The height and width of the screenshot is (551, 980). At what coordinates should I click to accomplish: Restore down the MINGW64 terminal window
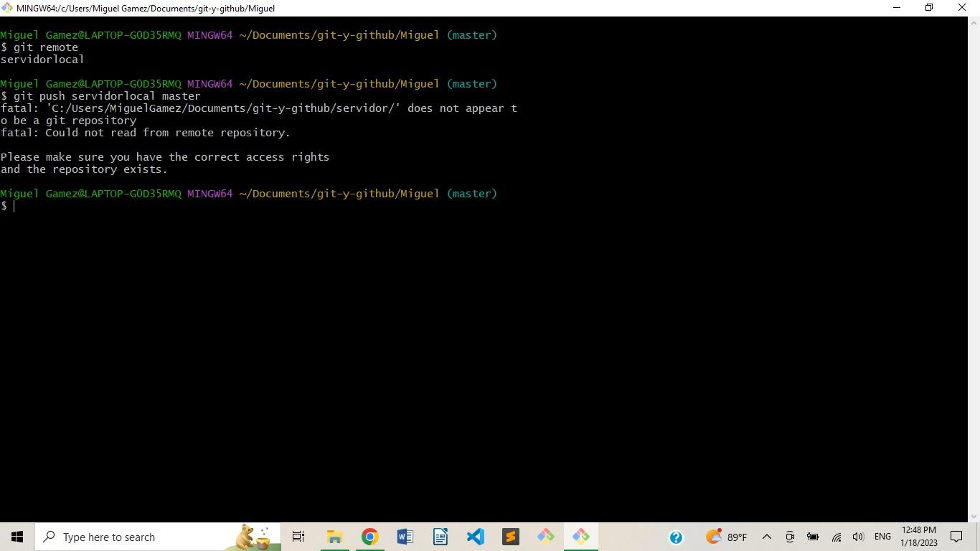[x=929, y=8]
